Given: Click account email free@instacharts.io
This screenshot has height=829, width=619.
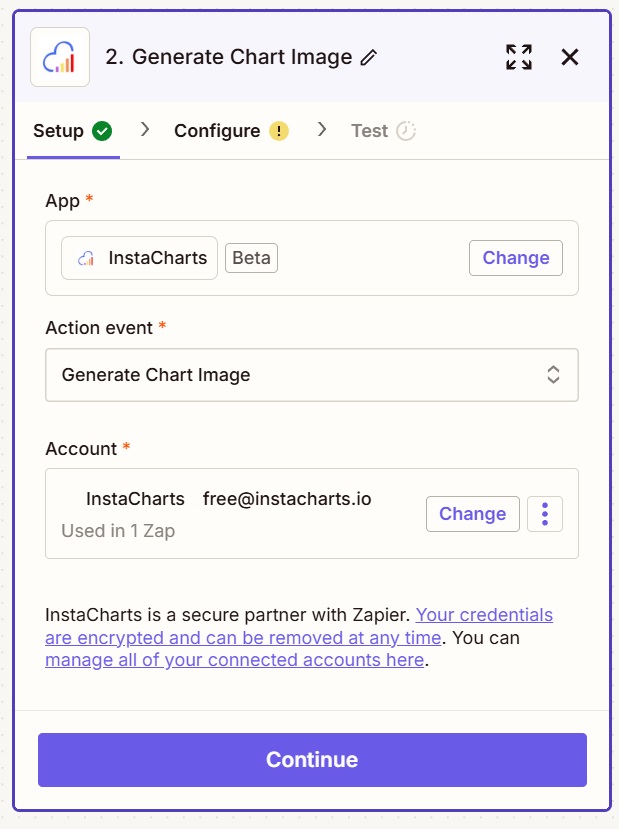Looking at the screenshot, I should 287,499.
